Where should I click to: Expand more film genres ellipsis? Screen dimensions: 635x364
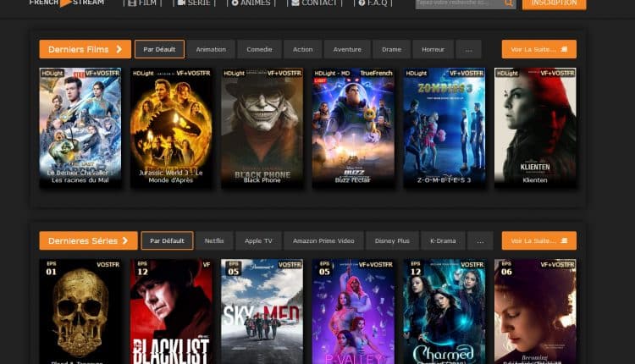tap(468, 49)
